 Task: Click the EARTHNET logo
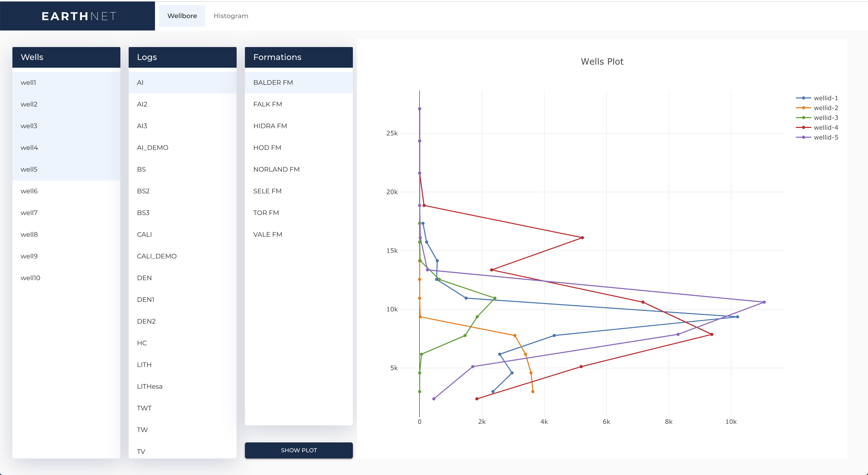[79, 16]
